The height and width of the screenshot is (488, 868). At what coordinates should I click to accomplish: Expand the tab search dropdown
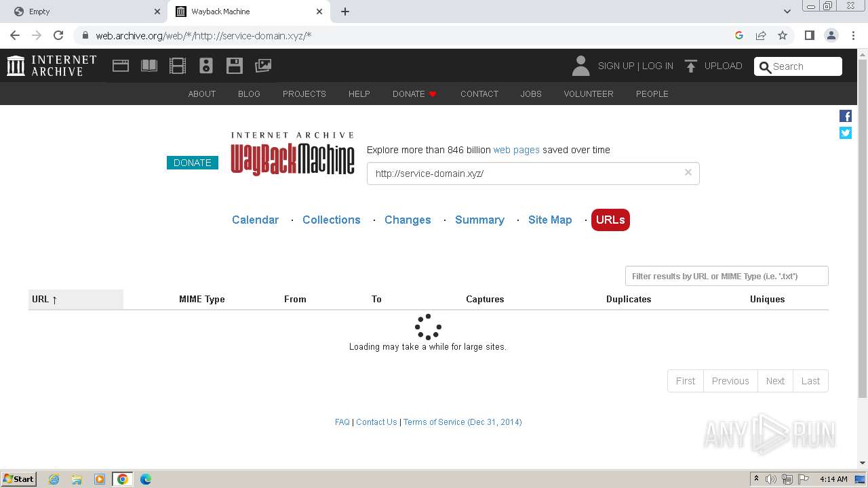tap(787, 12)
